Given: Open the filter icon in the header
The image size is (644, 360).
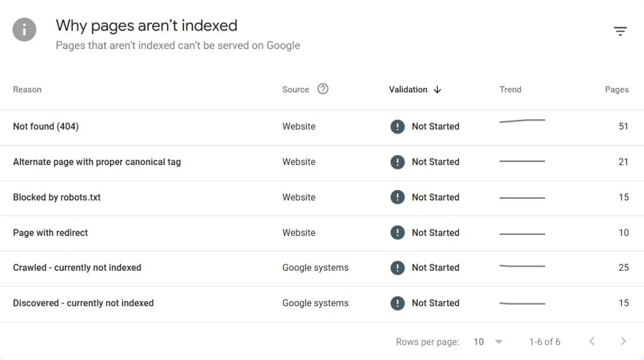Looking at the screenshot, I should [620, 31].
